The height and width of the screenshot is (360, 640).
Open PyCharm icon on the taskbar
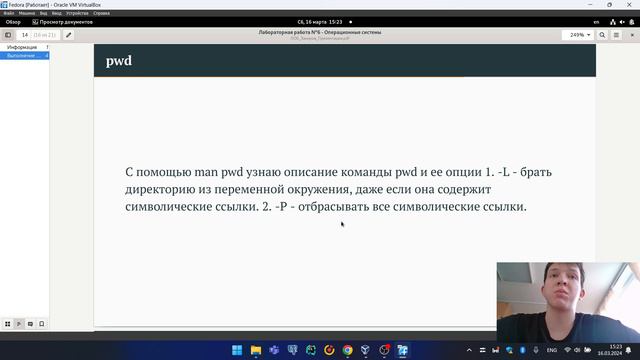[x=311, y=350]
